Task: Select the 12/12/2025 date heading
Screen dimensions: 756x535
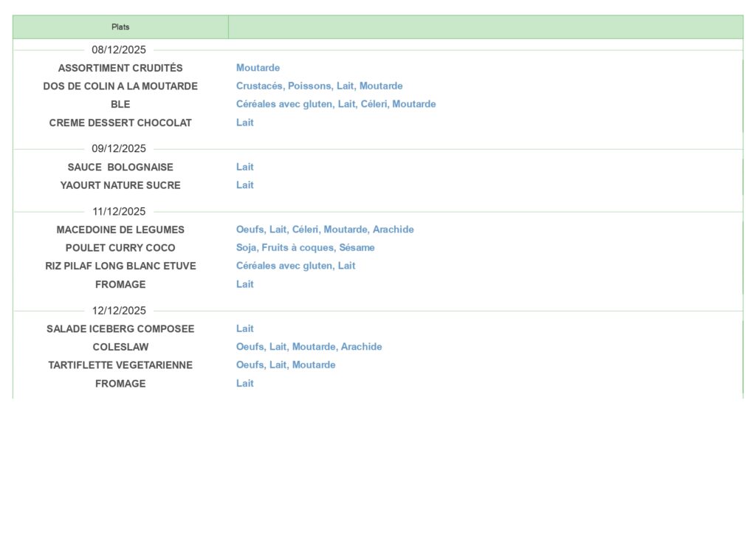Action: tap(119, 310)
